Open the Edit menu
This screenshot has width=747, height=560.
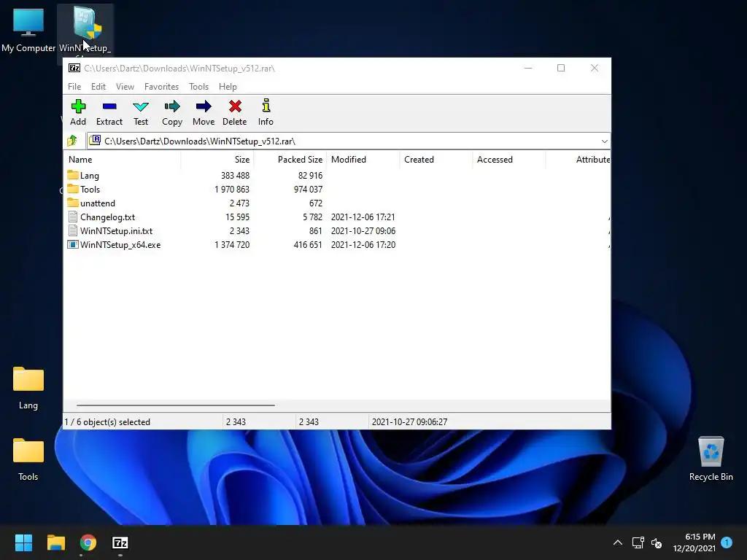(x=98, y=87)
